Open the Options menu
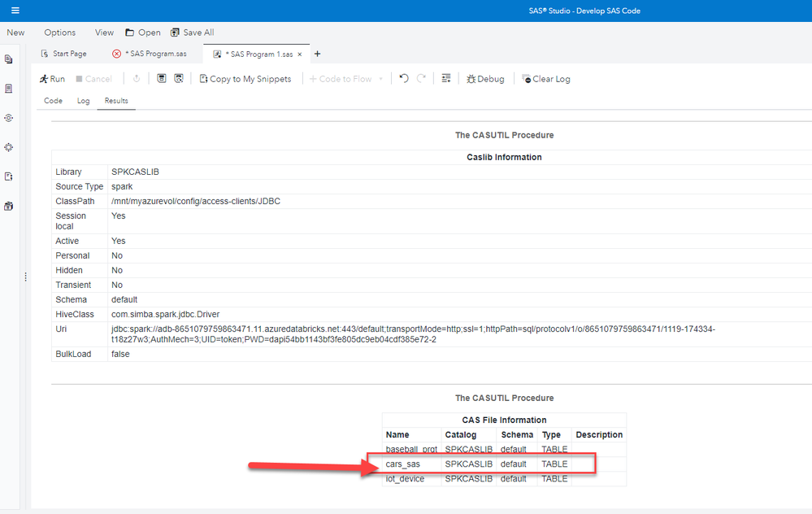 coord(59,33)
